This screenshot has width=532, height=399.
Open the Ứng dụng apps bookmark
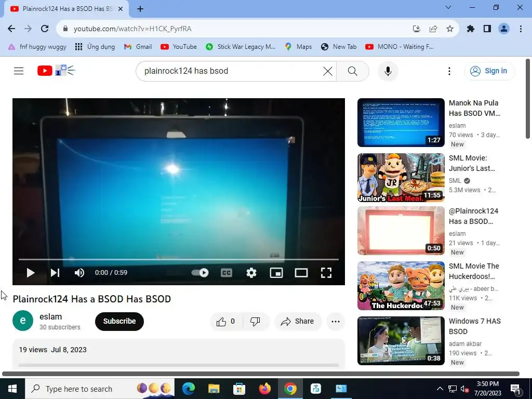point(95,47)
